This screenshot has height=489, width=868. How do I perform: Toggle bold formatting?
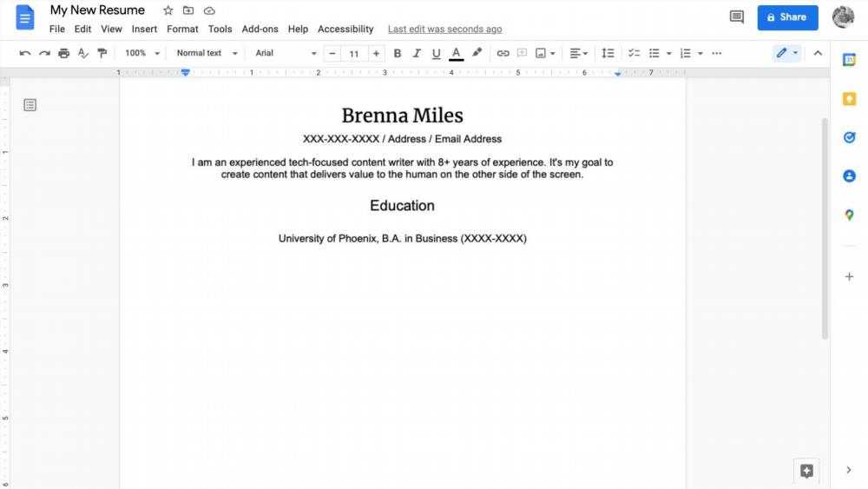click(x=398, y=53)
